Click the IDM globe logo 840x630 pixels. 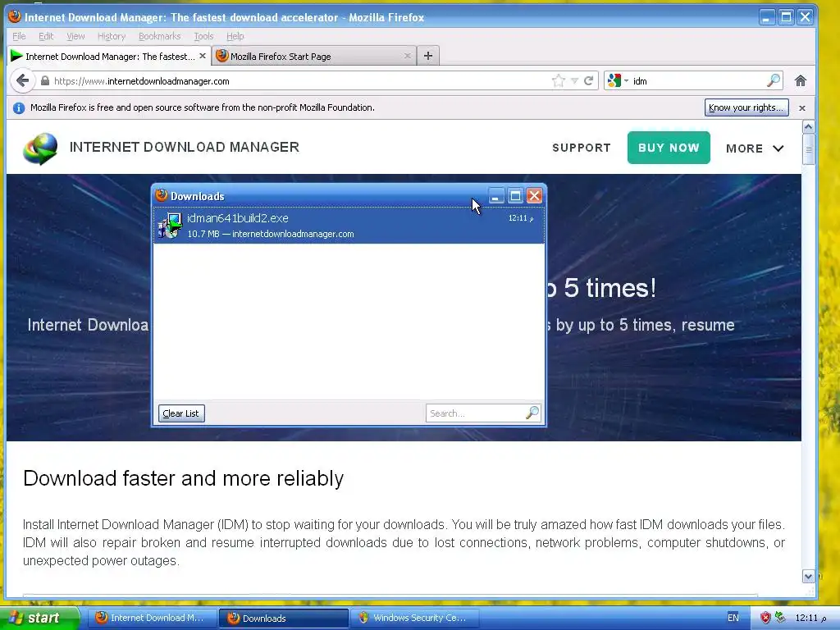click(x=40, y=148)
